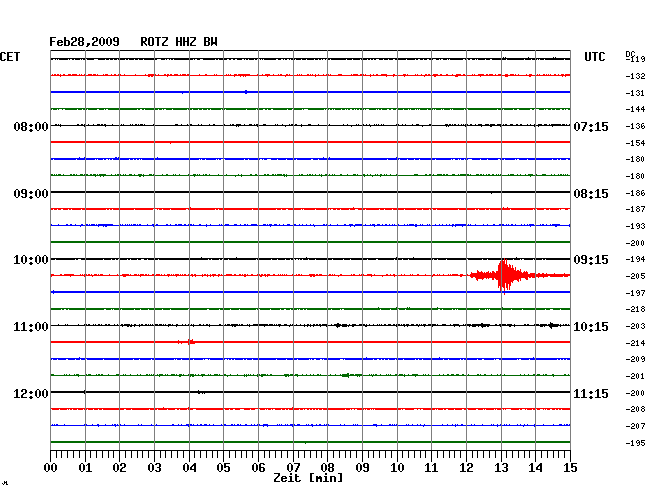
Task: Click the DC value -131
Action: (x=635, y=93)
